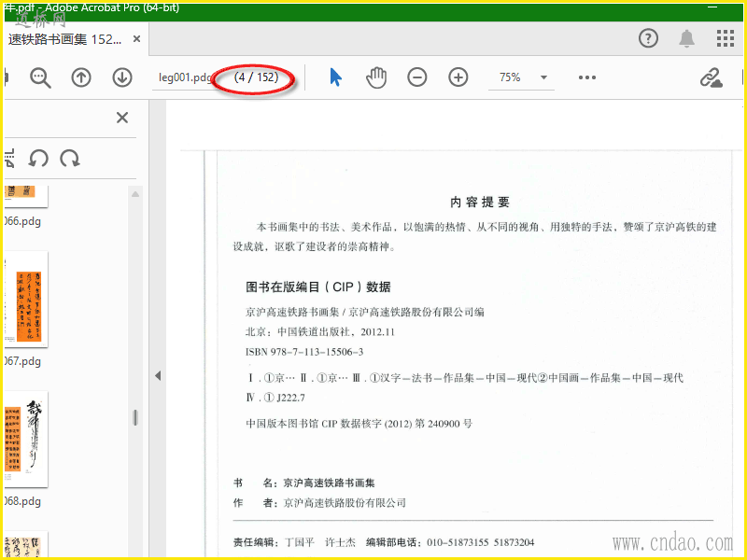The image size is (747, 560).
Task: Click the page label field leg001.pdg
Action: click(x=185, y=77)
